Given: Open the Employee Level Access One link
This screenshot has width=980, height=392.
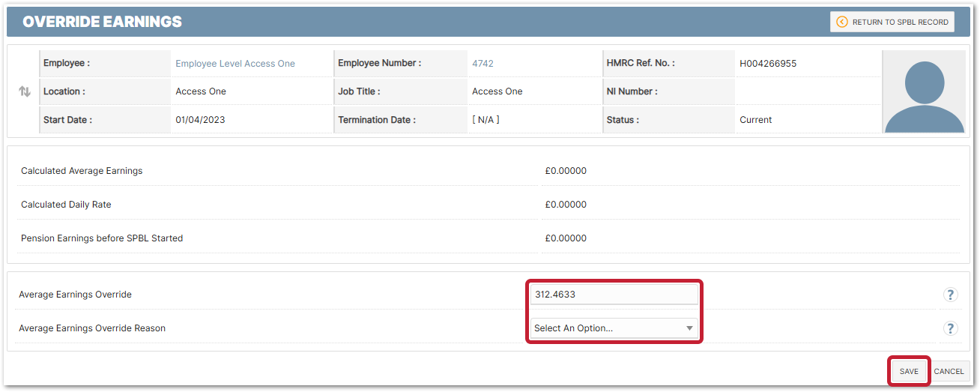Looking at the screenshot, I should (235, 64).
